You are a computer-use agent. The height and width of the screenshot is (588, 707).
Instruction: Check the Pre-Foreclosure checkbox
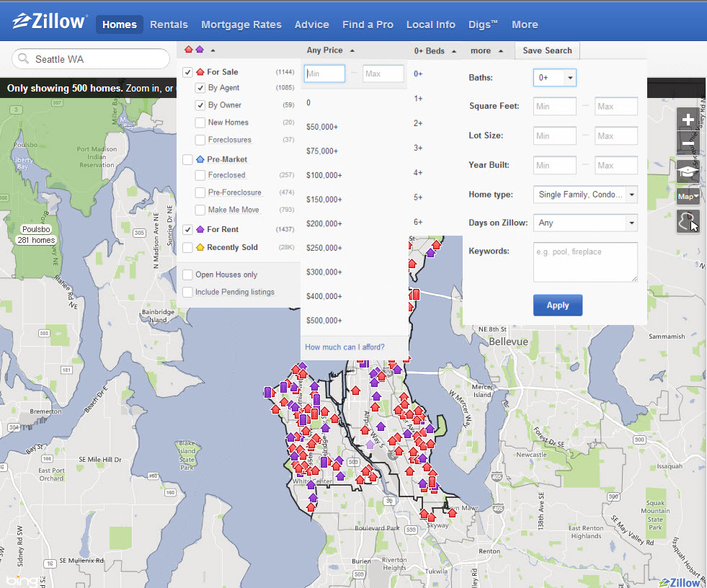coord(200,192)
